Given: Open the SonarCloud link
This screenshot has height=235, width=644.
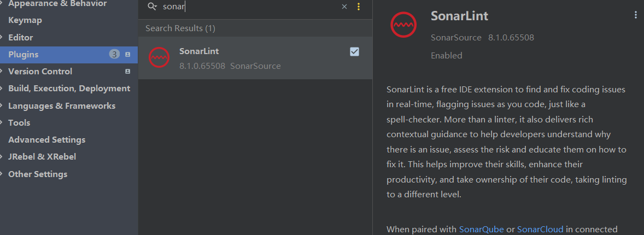Looking at the screenshot, I should pos(540,229).
